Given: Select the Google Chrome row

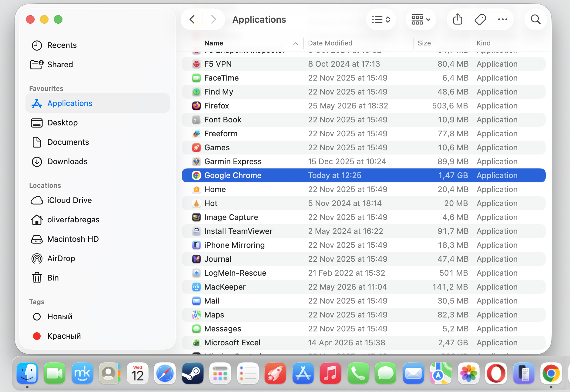Looking at the screenshot, I should [x=364, y=175].
